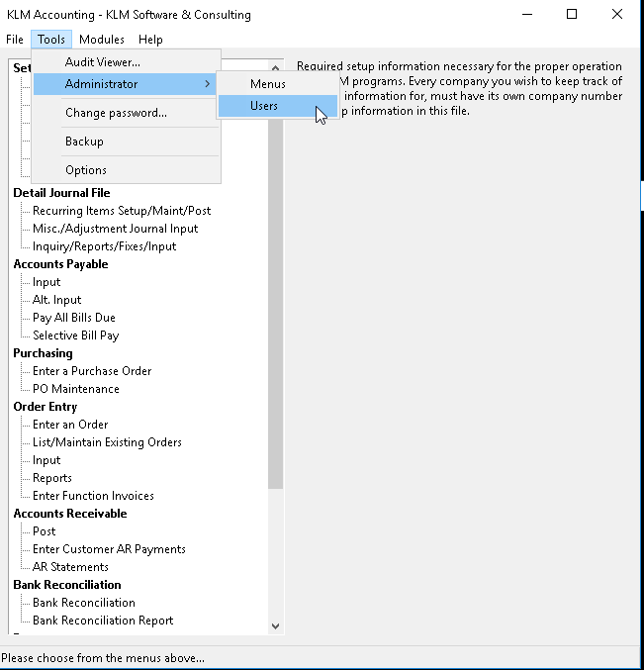This screenshot has height=670, width=644.
Task: Open the Help menu
Action: coord(150,40)
